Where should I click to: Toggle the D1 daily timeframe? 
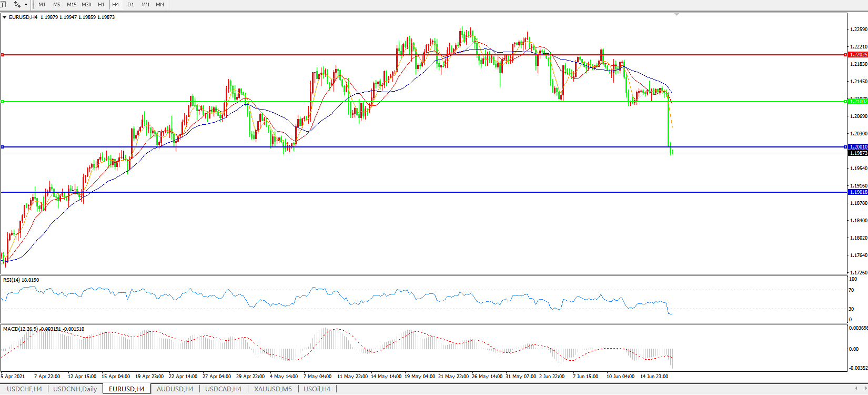coord(130,4)
